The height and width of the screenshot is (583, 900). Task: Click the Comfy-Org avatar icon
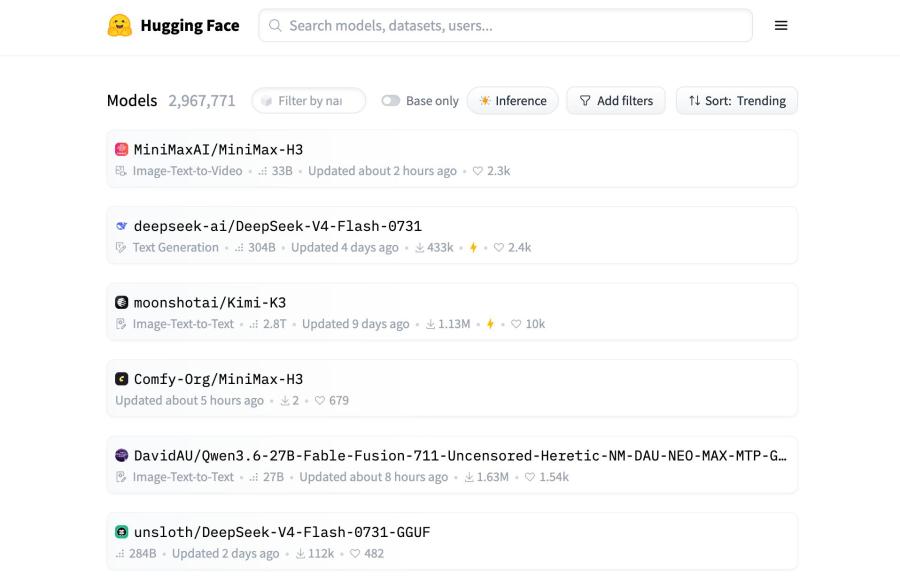point(121,379)
